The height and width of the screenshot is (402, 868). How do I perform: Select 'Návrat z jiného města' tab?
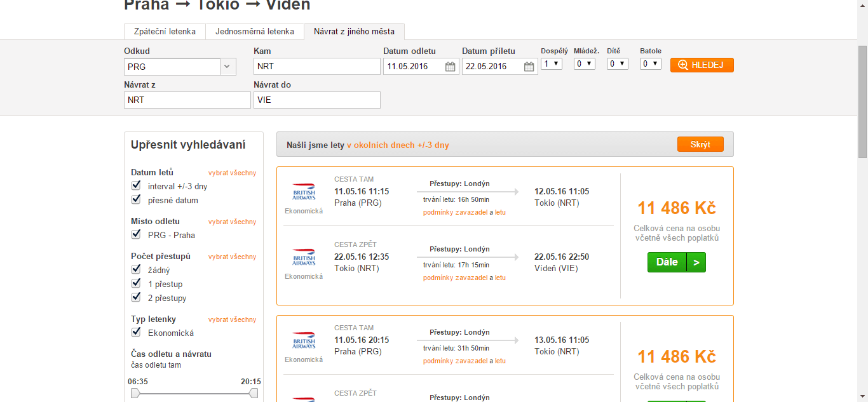click(354, 31)
